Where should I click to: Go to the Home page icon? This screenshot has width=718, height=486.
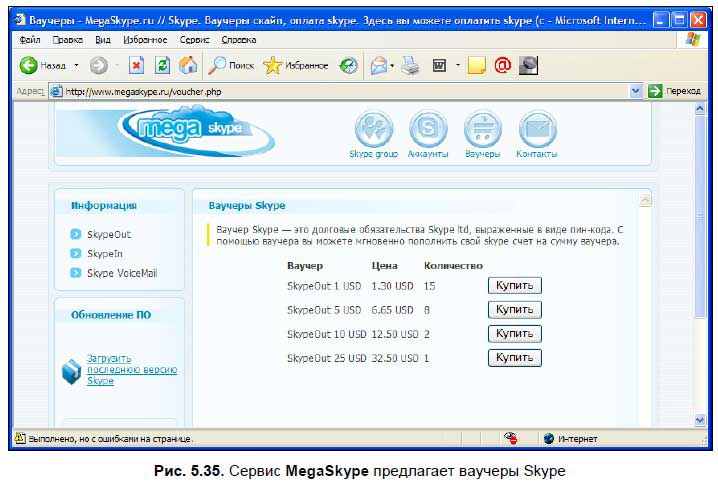point(187,66)
